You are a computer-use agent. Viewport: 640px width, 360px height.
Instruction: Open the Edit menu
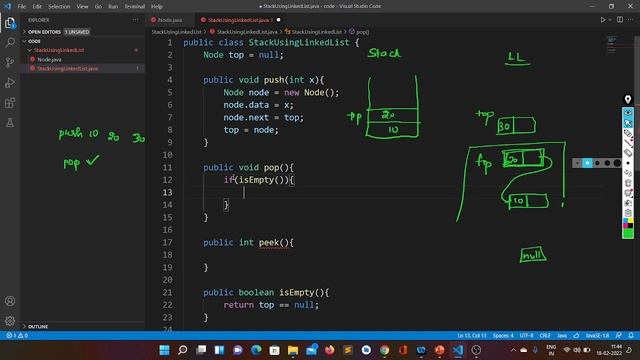tap(37, 7)
